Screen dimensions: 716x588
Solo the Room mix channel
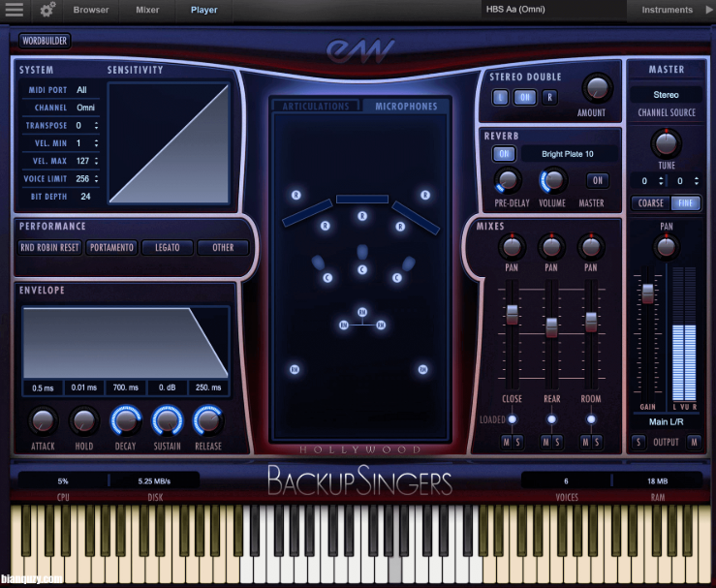pyautogui.click(x=597, y=442)
